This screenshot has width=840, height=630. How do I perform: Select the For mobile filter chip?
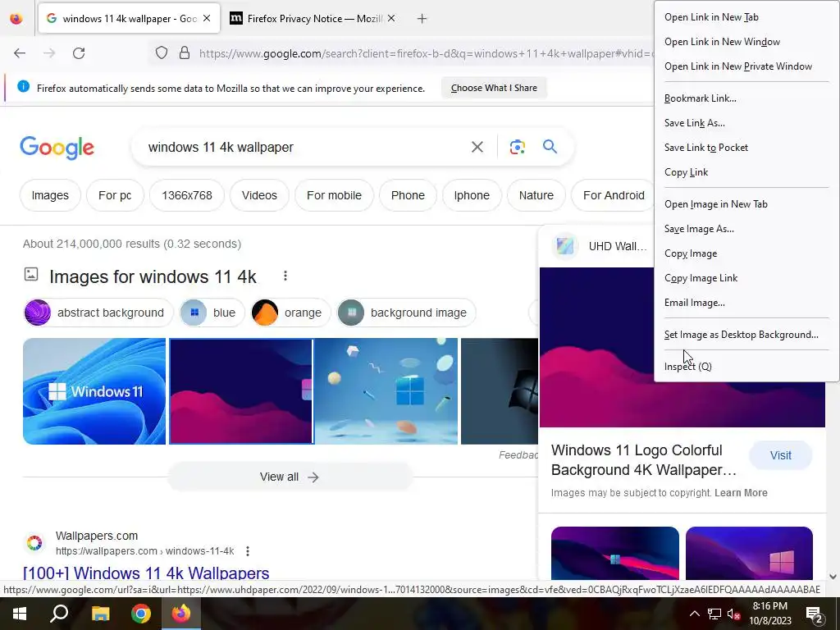click(334, 195)
